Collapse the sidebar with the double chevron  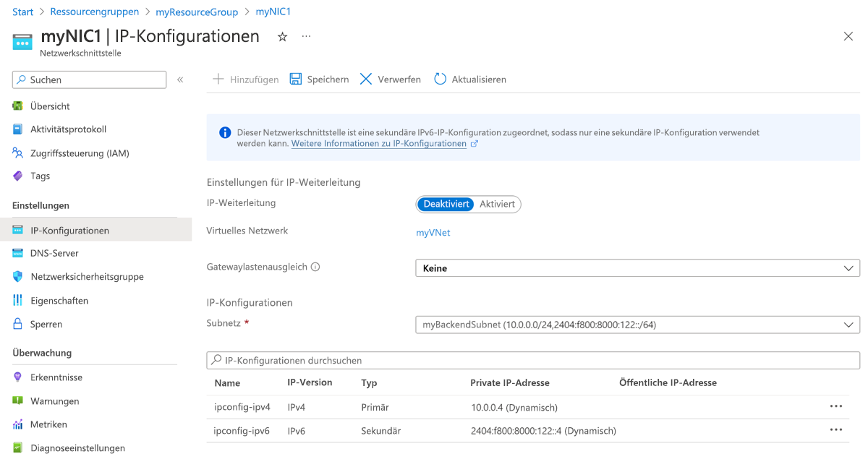[180, 80]
